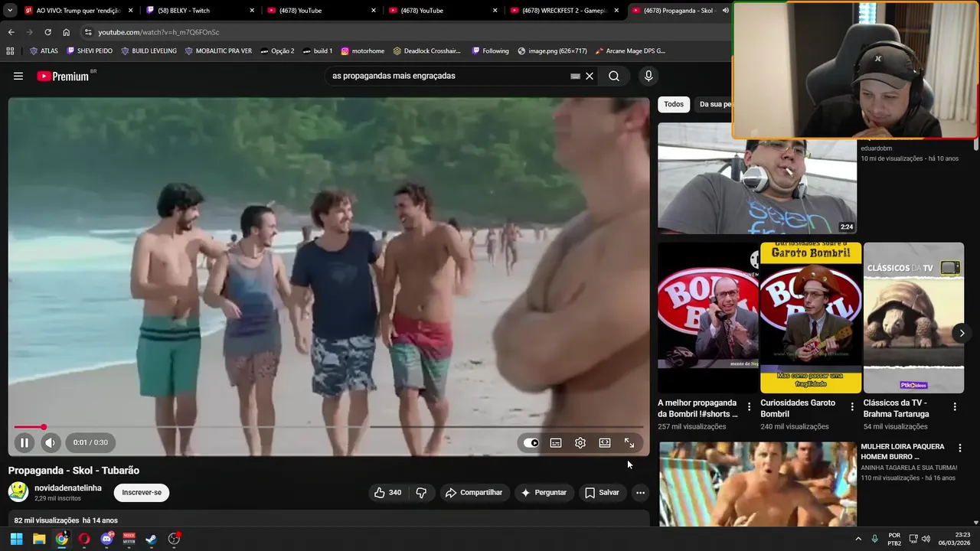Open the YouTube hamburger guide menu
This screenshot has height=551, width=980.
coord(18,76)
